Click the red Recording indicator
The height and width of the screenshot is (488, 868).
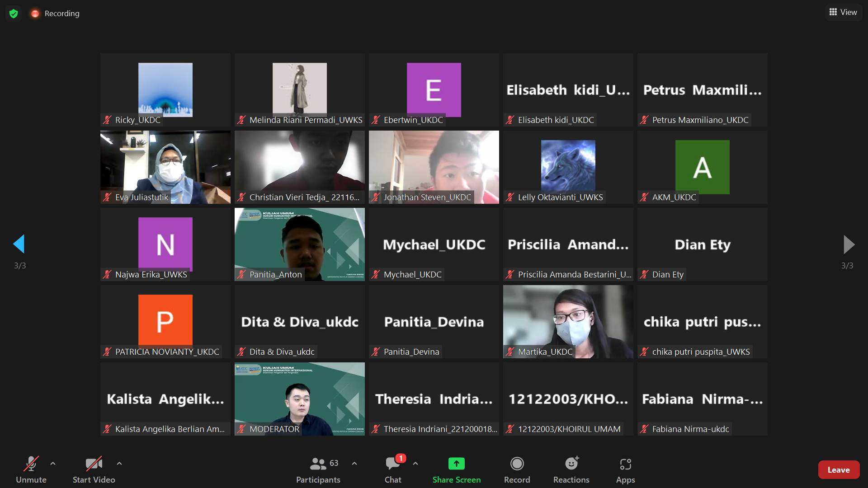tap(35, 14)
